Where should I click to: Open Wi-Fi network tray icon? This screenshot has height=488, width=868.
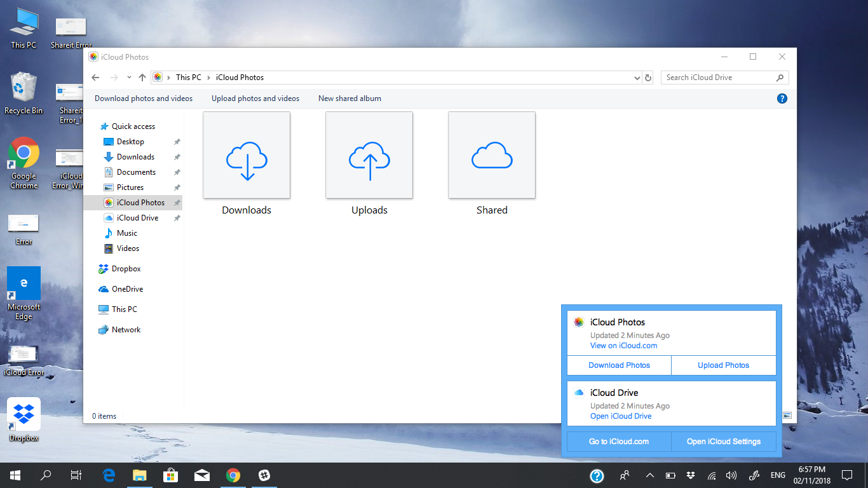point(712,475)
